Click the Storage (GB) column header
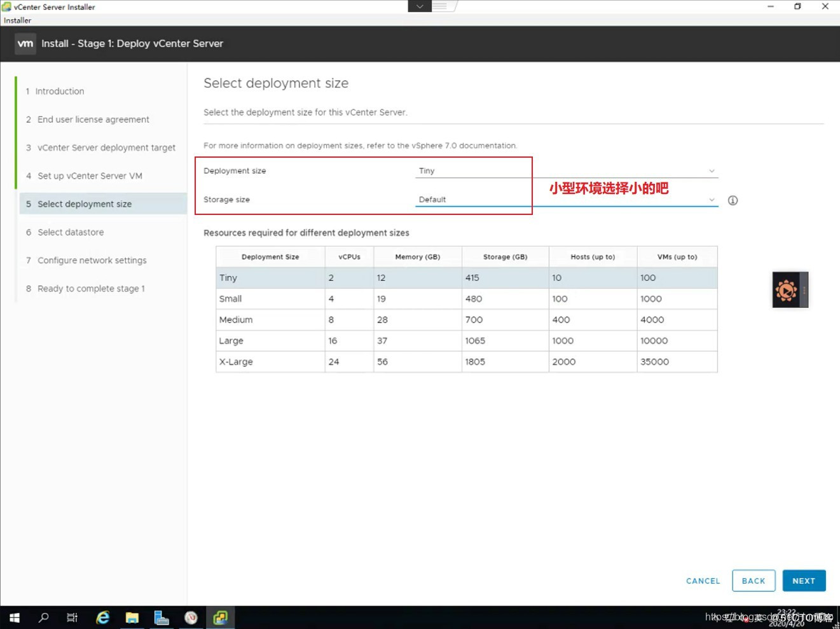 [506, 257]
